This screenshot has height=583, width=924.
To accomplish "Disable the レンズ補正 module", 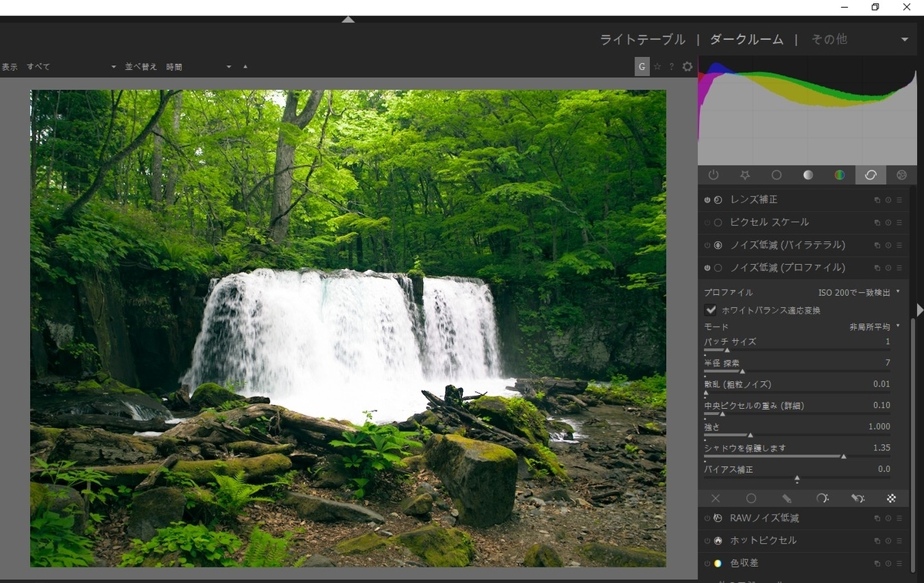I will click(x=708, y=200).
